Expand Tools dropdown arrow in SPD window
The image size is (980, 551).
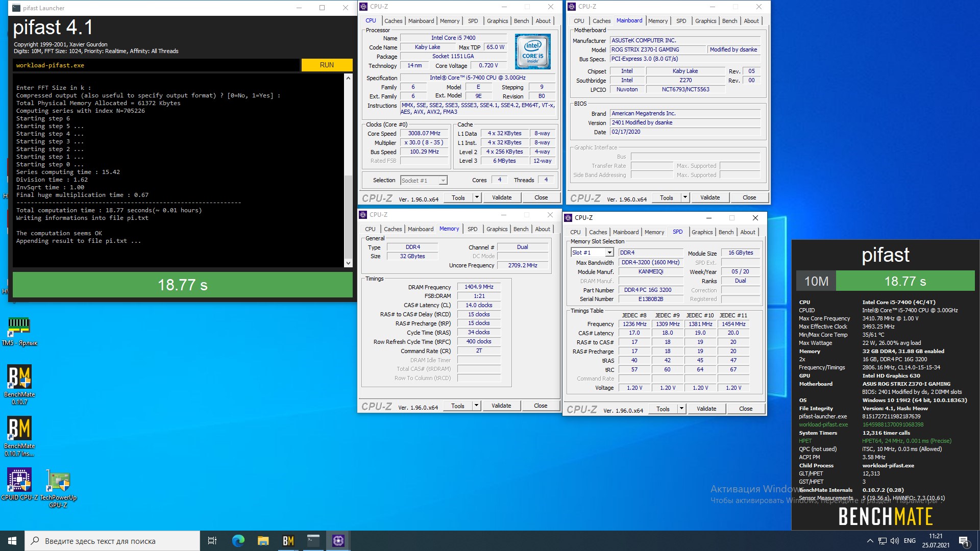click(681, 409)
